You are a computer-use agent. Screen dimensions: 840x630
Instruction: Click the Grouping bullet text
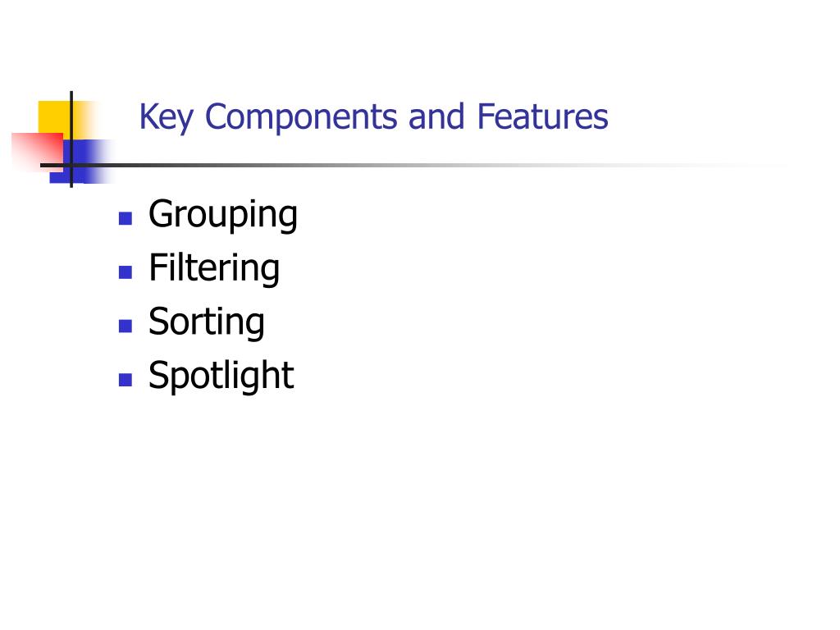coord(223,215)
